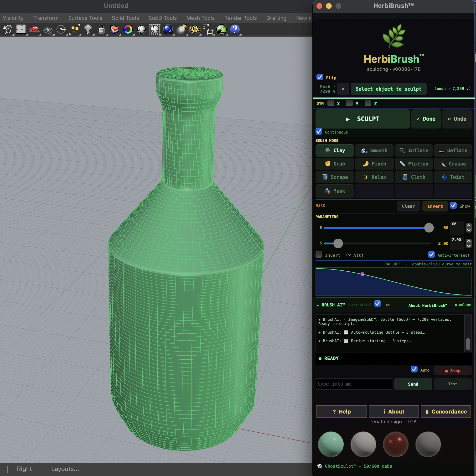Open the color wheel in the Rhino toolbar
Viewport: 476px width, 476px height.
pos(128,29)
